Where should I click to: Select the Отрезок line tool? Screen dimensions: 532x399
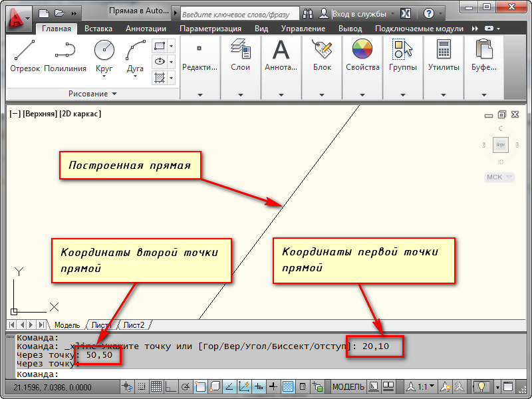click(25, 56)
